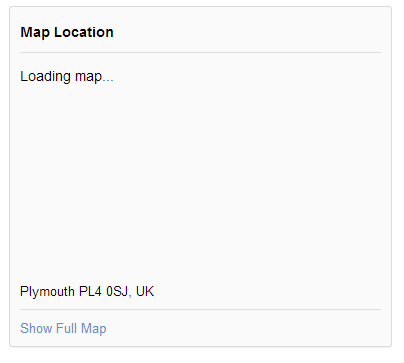
Task: Click the word Location in the heading
Action: tap(84, 32)
